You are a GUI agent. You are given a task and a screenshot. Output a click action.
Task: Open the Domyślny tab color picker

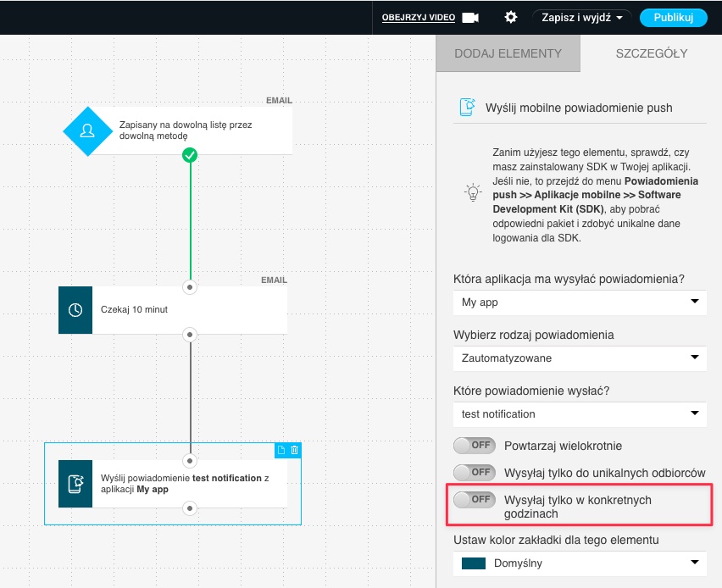[580, 563]
